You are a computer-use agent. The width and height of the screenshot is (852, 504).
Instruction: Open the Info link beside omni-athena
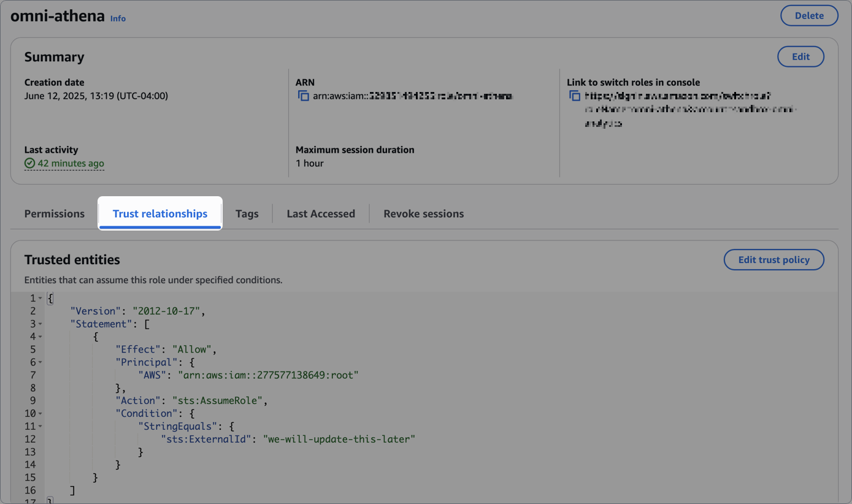(118, 18)
